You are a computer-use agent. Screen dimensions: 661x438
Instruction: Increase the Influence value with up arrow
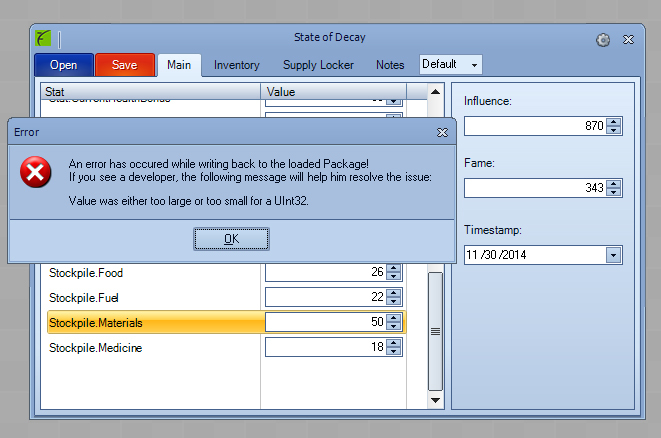[x=614, y=122]
